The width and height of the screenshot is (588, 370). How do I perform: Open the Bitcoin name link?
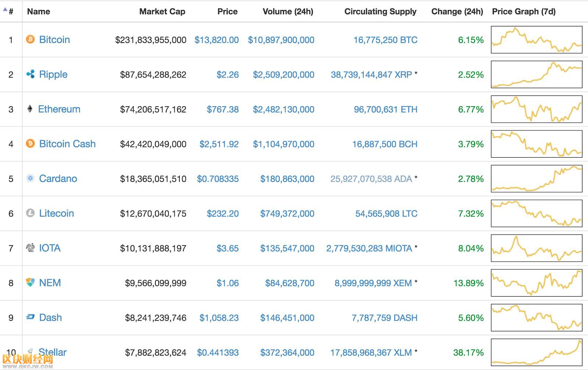[x=54, y=40]
